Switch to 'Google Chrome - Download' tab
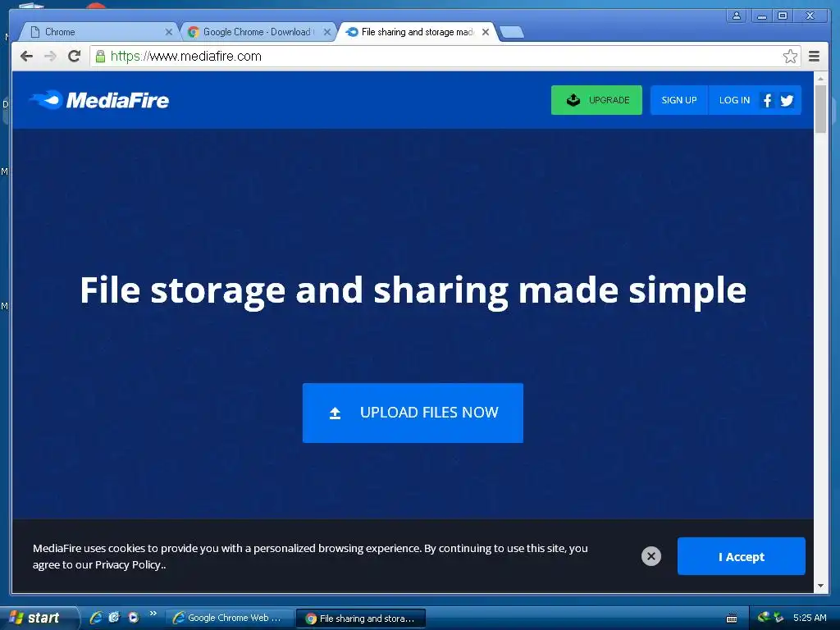The width and height of the screenshot is (840, 630). pos(259,32)
